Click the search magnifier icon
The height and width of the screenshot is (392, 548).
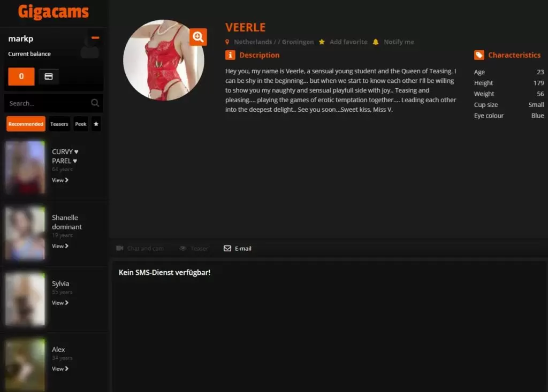95,103
